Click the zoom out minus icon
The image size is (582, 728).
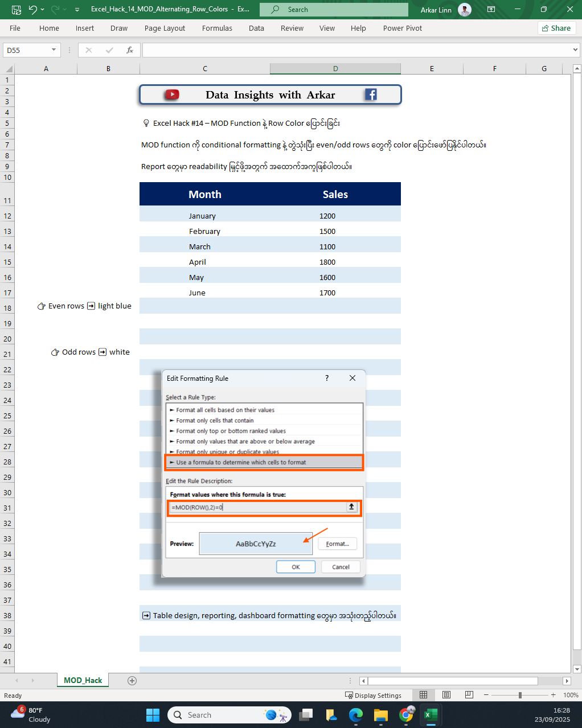[487, 695]
